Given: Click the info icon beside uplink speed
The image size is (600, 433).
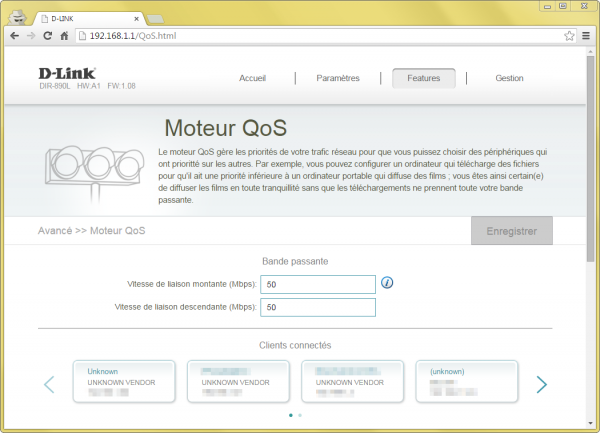Looking at the screenshot, I should tap(388, 283).
